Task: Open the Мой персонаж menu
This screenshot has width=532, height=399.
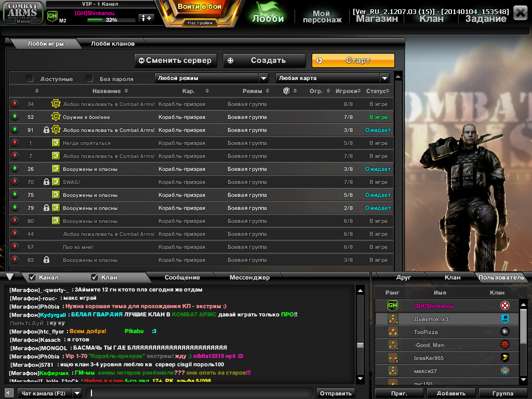Action: pyautogui.click(x=322, y=16)
